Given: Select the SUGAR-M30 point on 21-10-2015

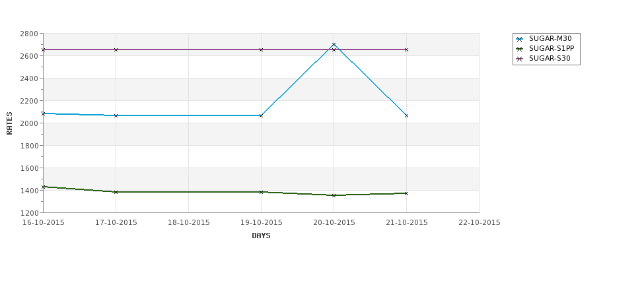Looking at the screenshot, I should coord(407,115).
